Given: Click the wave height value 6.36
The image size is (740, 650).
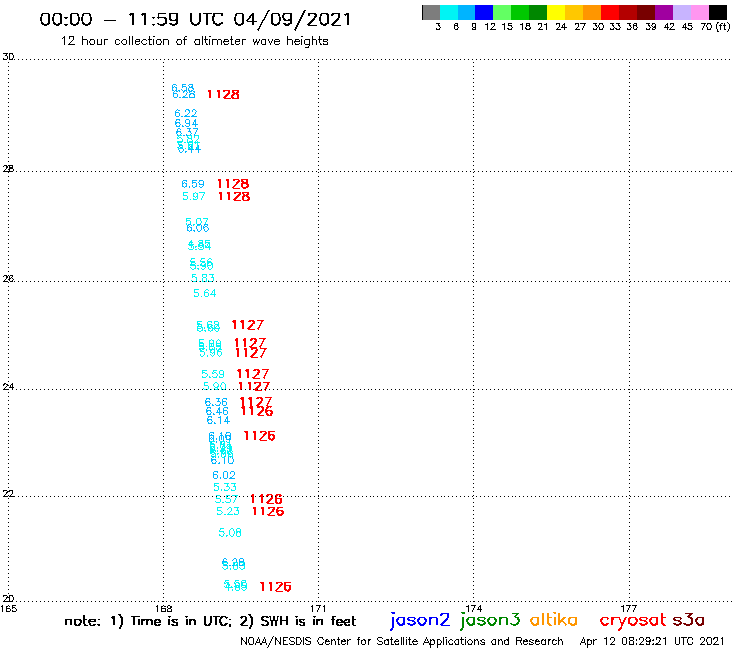Looking at the screenshot, I should coord(216,402).
